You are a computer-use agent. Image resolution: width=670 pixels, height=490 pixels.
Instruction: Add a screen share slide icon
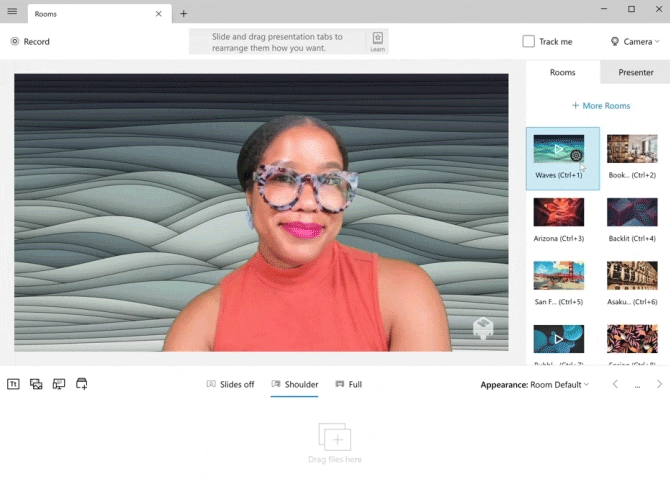(59, 384)
